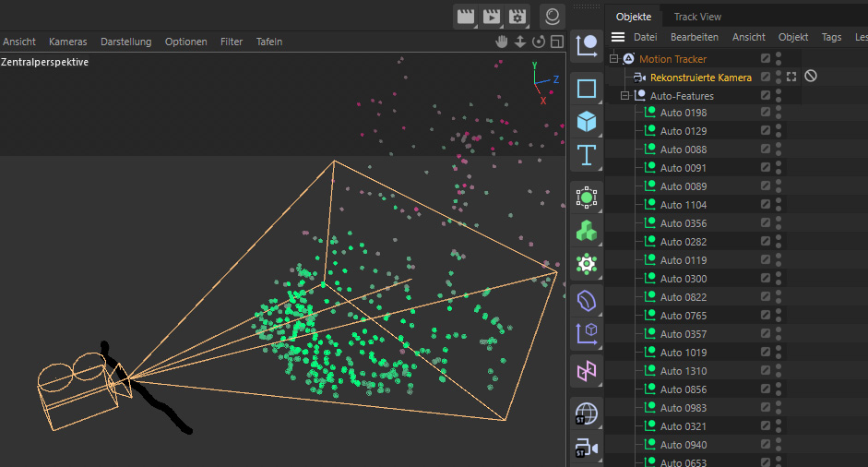The height and width of the screenshot is (467, 868).
Task: Open the Tags menu in Object Manager
Action: point(831,37)
